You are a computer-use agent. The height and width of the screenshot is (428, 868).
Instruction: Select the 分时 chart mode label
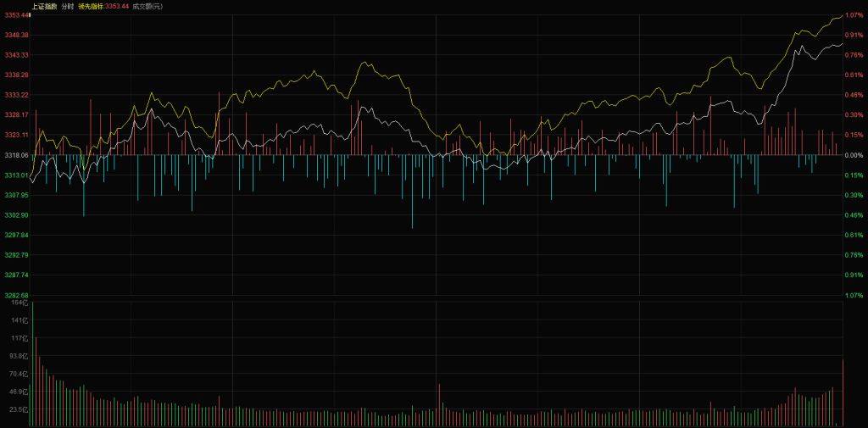click(67, 6)
